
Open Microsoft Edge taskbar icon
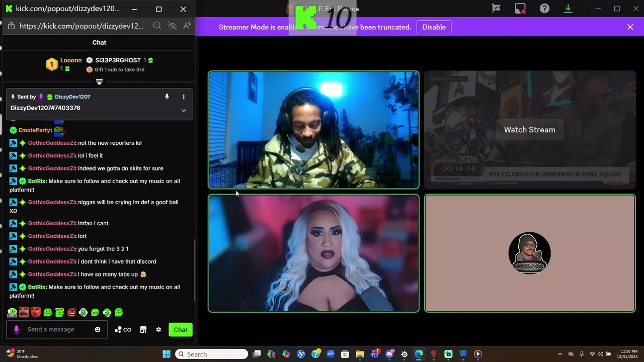pyautogui.click(x=419, y=354)
